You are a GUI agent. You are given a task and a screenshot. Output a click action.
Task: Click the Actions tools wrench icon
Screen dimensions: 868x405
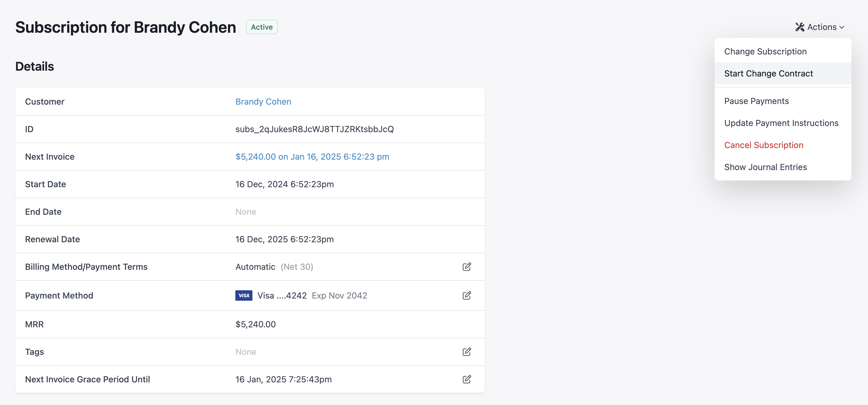[x=800, y=27]
